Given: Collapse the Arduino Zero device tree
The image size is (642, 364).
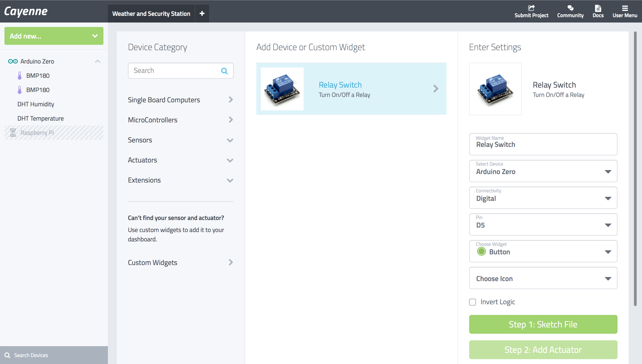Looking at the screenshot, I should (x=97, y=61).
